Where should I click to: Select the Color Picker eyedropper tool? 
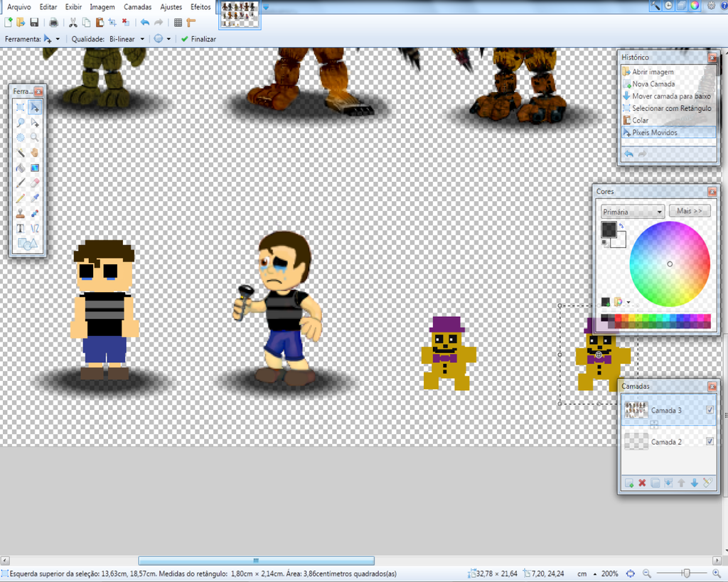point(35,198)
